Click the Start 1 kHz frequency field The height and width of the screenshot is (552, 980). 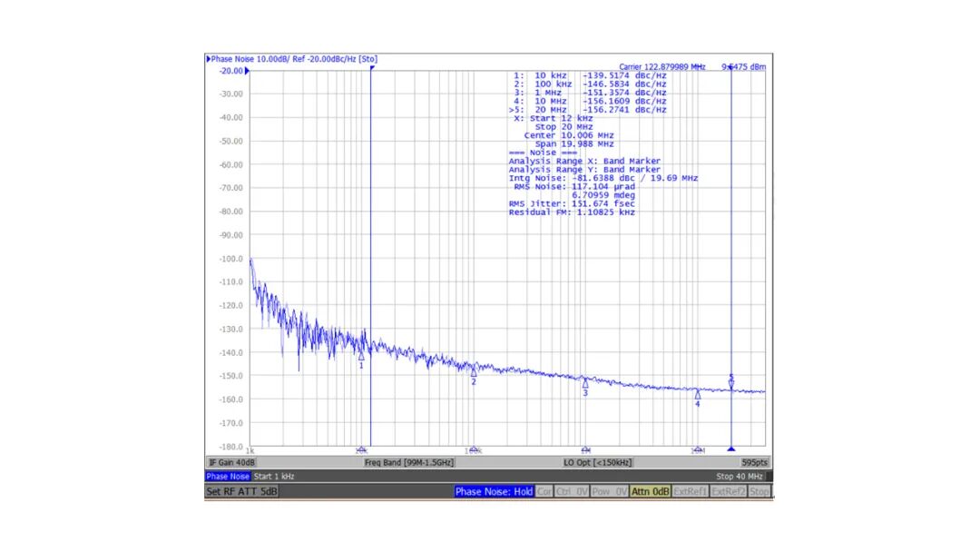point(274,477)
